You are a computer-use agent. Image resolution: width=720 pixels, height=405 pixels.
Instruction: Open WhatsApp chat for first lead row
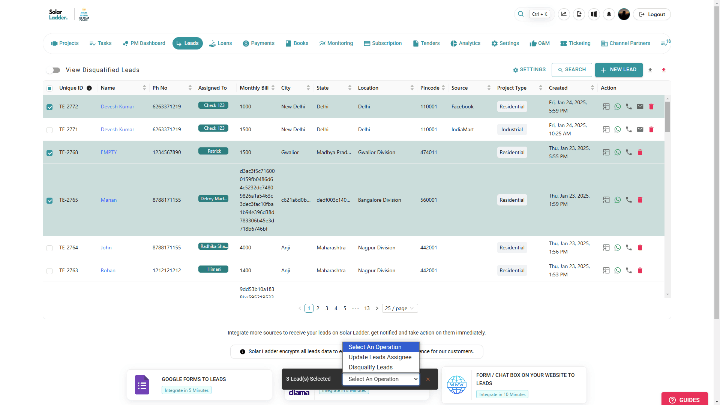[617, 106]
